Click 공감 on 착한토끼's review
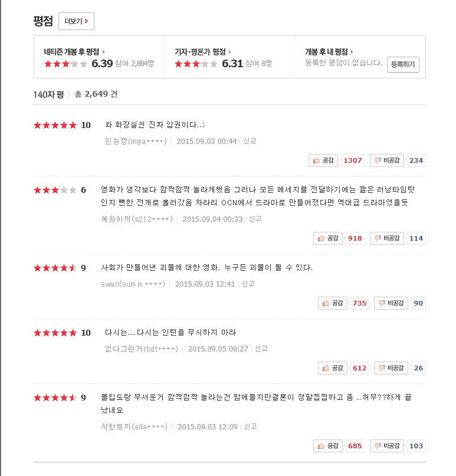 [x=328, y=446]
